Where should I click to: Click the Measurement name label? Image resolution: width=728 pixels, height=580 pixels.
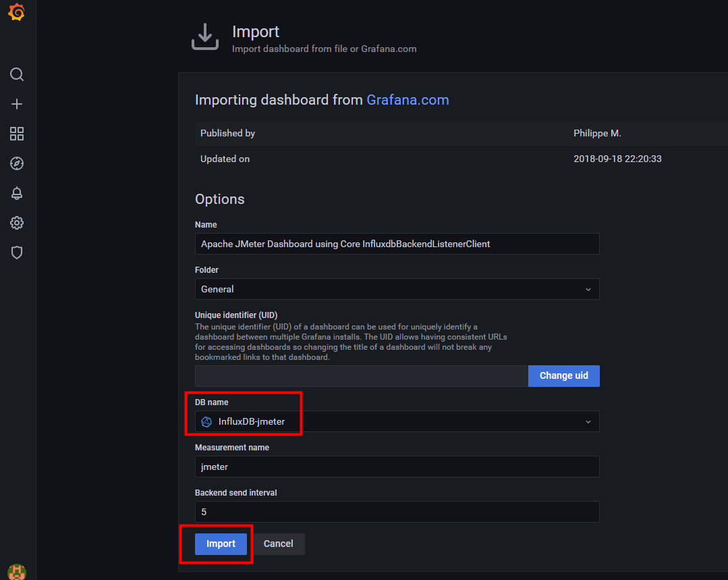tap(231, 448)
